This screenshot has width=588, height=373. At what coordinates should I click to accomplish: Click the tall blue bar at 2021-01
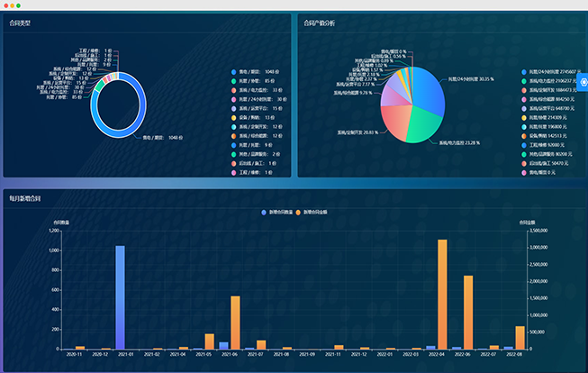pos(120,297)
